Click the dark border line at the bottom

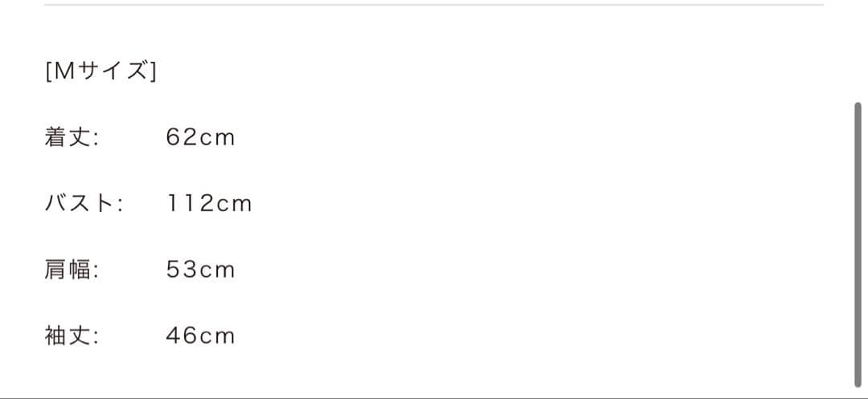point(434,397)
